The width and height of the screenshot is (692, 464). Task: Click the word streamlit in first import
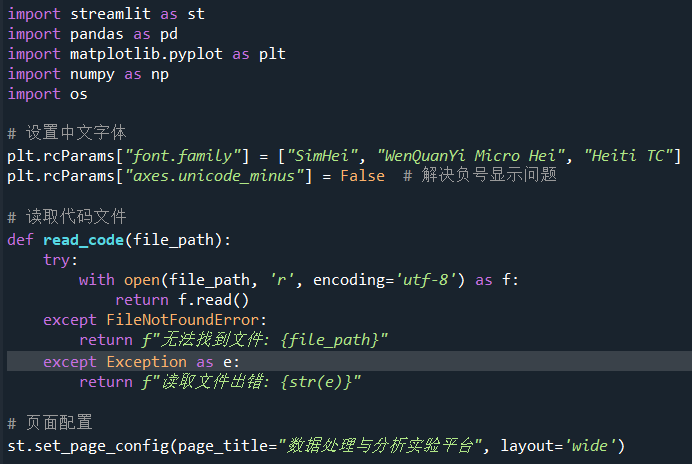pyautogui.click(x=110, y=14)
